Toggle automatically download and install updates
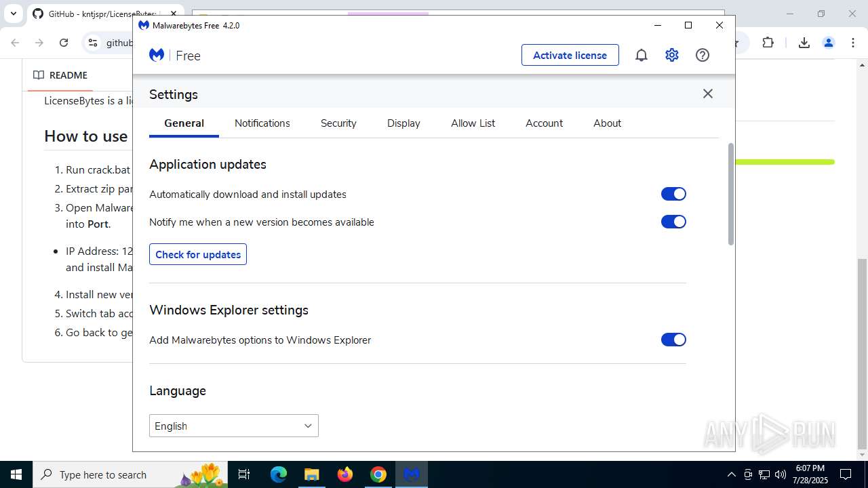Image resolution: width=868 pixels, height=488 pixels. [x=673, y=194]
